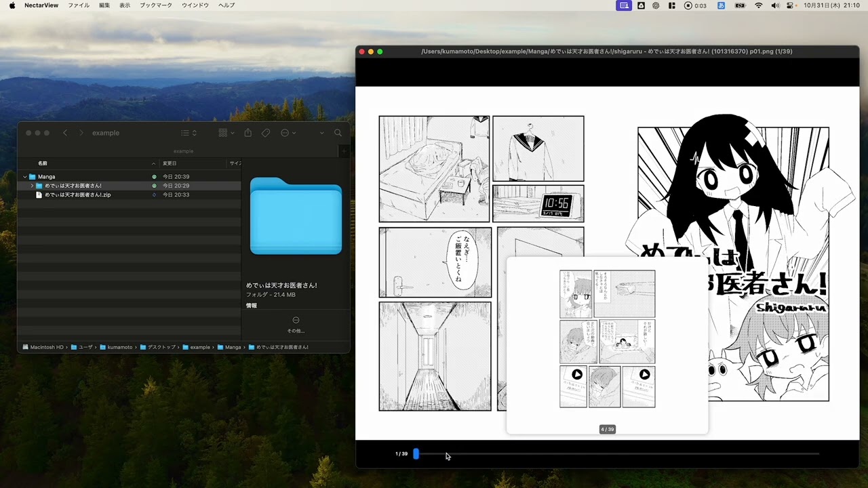Click kumamoto in Finder path bar

coord(116,347)
